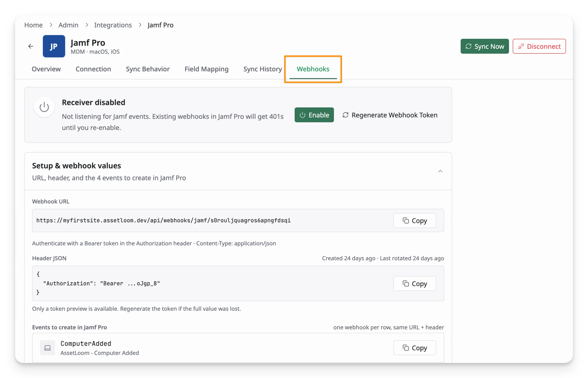Open the Sync Behavior tab

pos(148,69)
